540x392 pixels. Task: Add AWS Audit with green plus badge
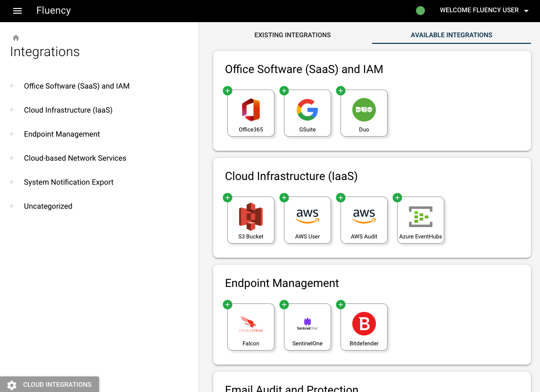pos(341,197)
